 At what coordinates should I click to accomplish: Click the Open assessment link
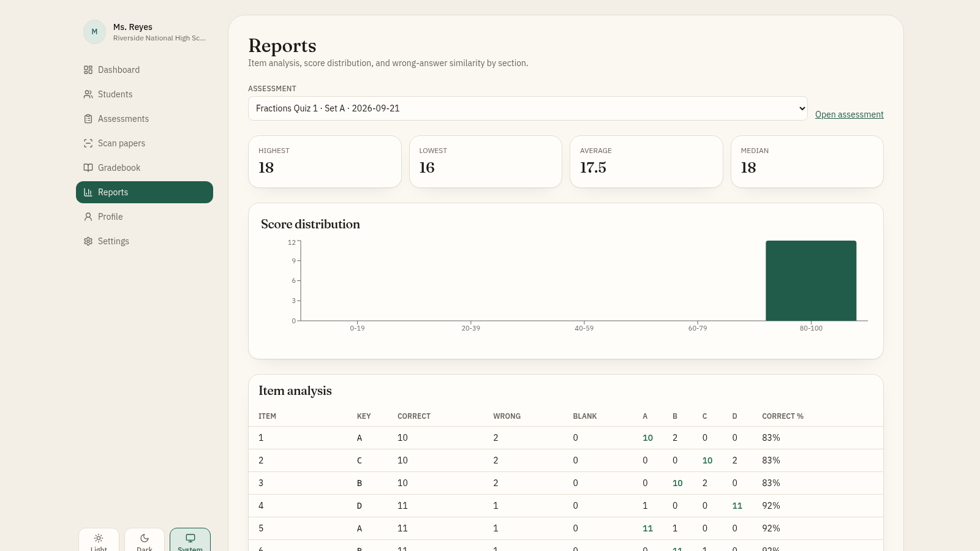click(x=849, y=114)
